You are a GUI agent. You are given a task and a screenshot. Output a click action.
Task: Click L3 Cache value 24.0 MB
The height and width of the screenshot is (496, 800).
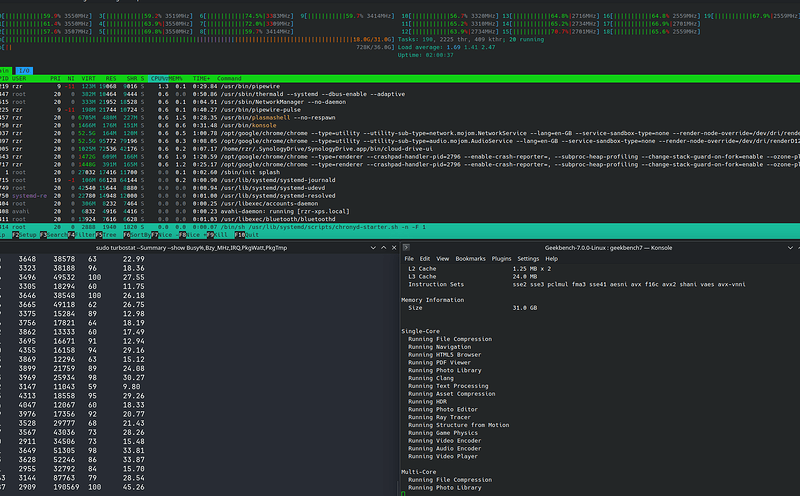point(524,277)
